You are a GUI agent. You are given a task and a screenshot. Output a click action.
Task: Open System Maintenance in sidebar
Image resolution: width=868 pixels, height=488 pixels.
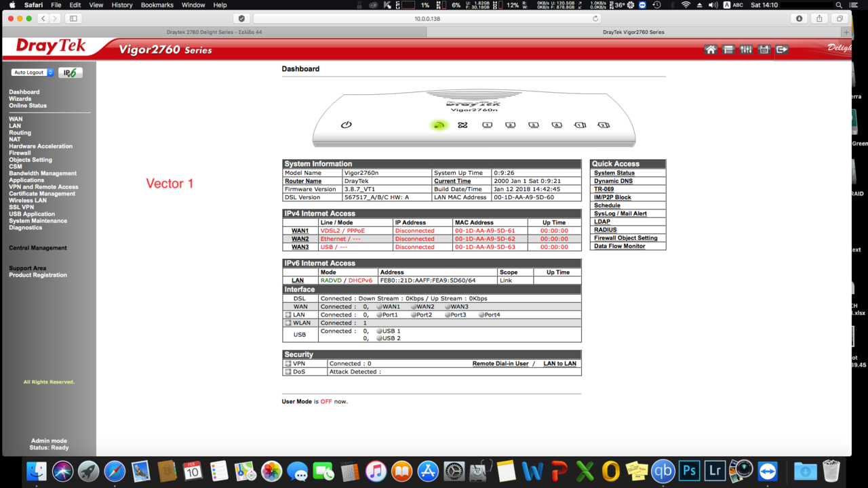click(x=38, y=221)
